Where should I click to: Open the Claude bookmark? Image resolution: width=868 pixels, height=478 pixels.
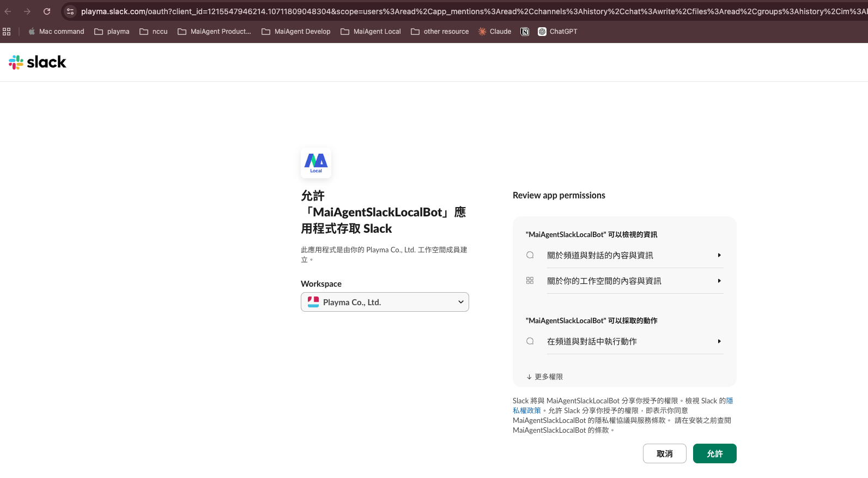[x=495, y=32]
